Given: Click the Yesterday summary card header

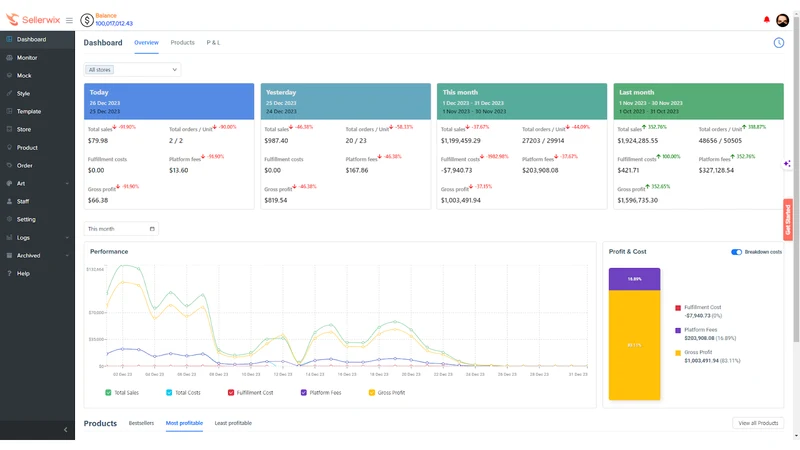Looking at the screenshot, I should [x=345, y=102].
